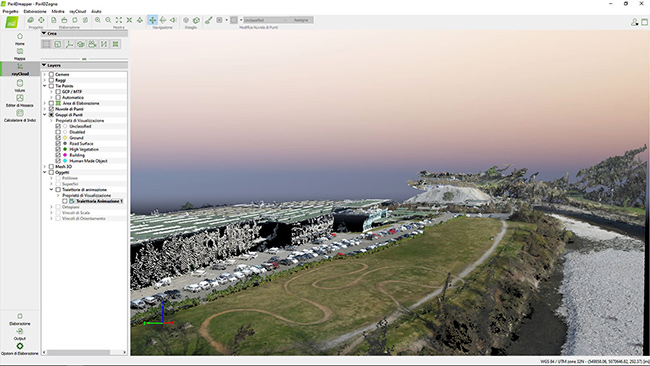Toggle the Nuvole di Punti checkbox
The width and height of the screenshot is (650, 366).
tap(51, 109)
